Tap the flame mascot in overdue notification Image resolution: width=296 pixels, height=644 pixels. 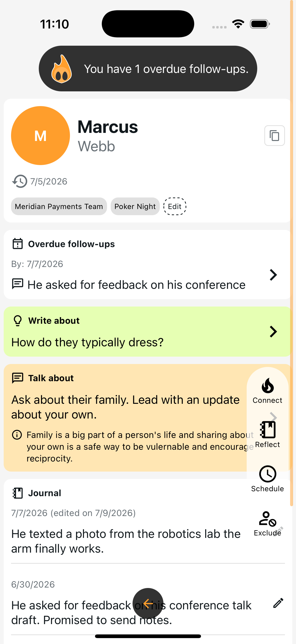61,69
